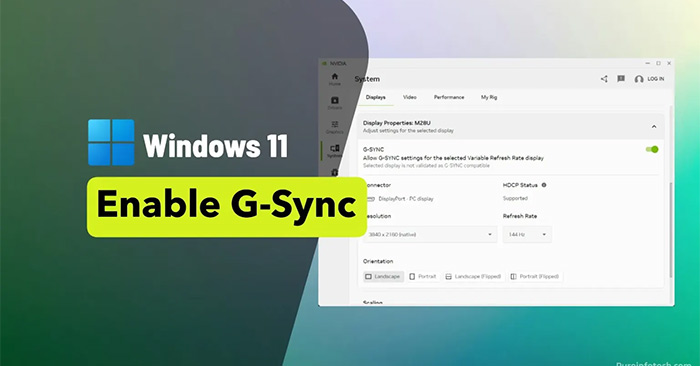Image resolution: width=700 pixels, height=366 pixels.
Task: Switch to the Video tab
Action: coord(409,97)
